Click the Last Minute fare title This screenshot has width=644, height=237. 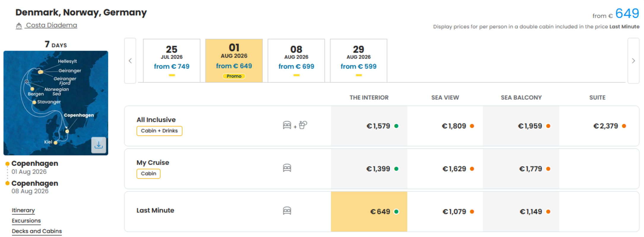pos(155,210)
